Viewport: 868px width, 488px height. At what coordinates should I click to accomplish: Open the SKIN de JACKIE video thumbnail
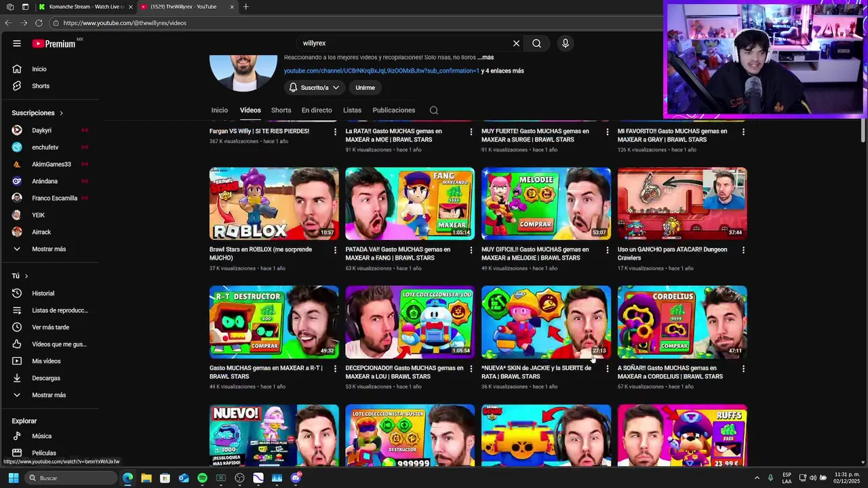click(x=546, y=323)
